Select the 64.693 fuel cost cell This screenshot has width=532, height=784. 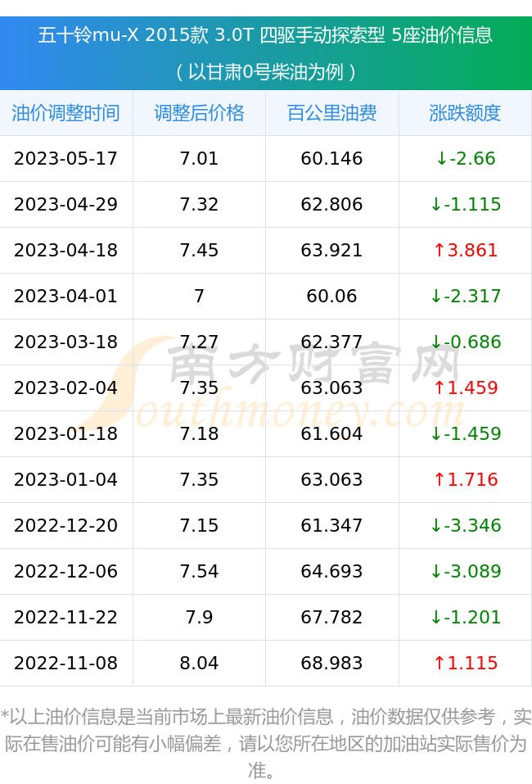coord(332,572)
